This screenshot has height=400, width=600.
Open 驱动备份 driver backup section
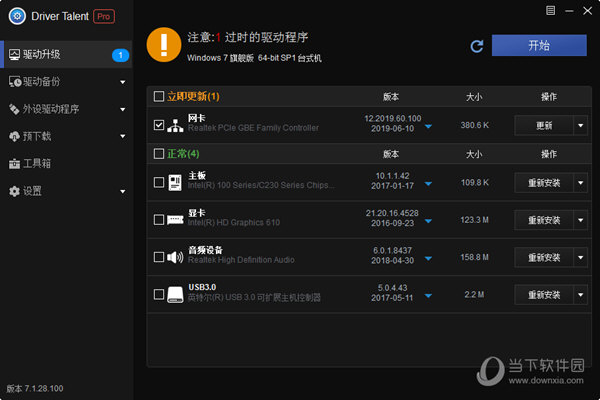pyautogui.click(x=66, y=82)
